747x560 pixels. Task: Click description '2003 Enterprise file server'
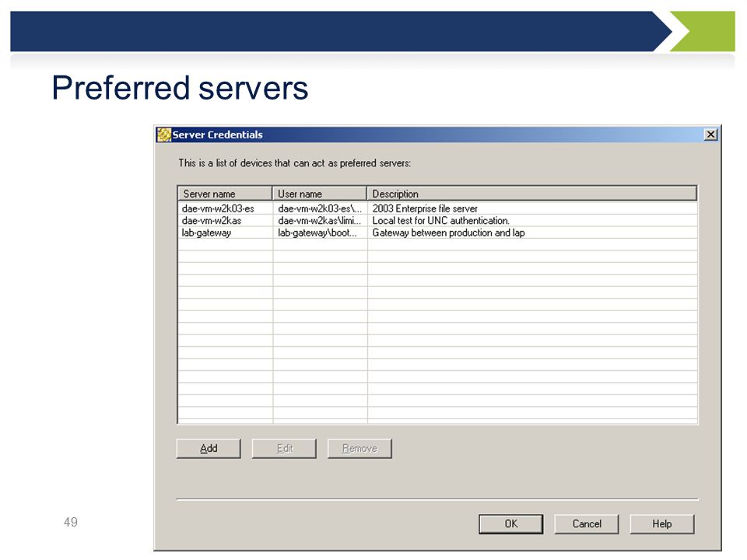425,208
